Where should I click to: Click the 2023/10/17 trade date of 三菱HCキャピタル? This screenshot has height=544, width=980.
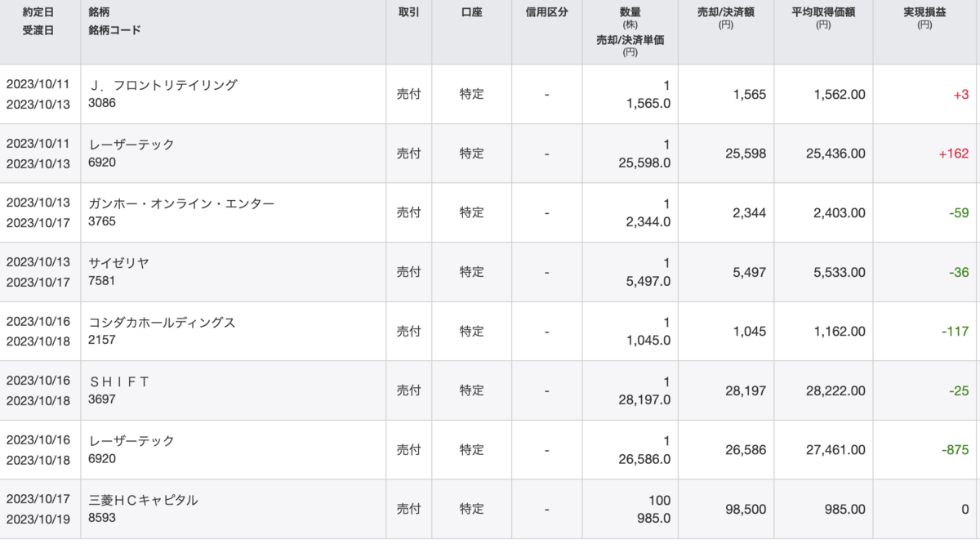point(38,500)
